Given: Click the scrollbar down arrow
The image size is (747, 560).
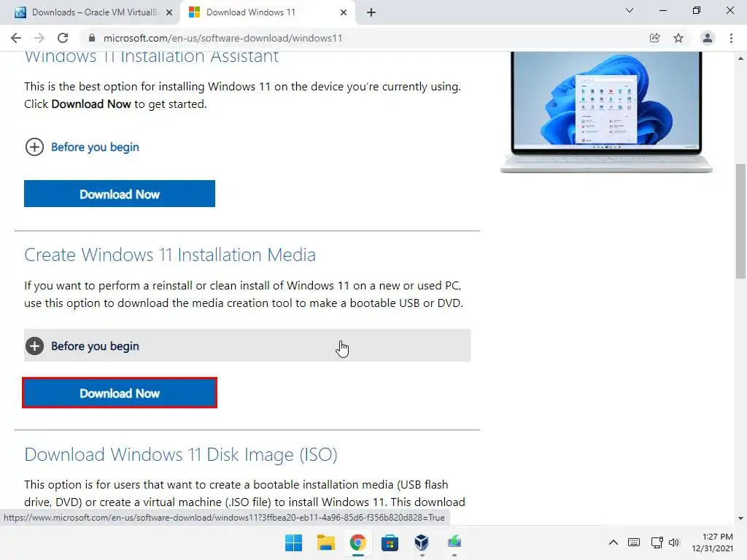Looking at the screenshot, I should point(740,518).
